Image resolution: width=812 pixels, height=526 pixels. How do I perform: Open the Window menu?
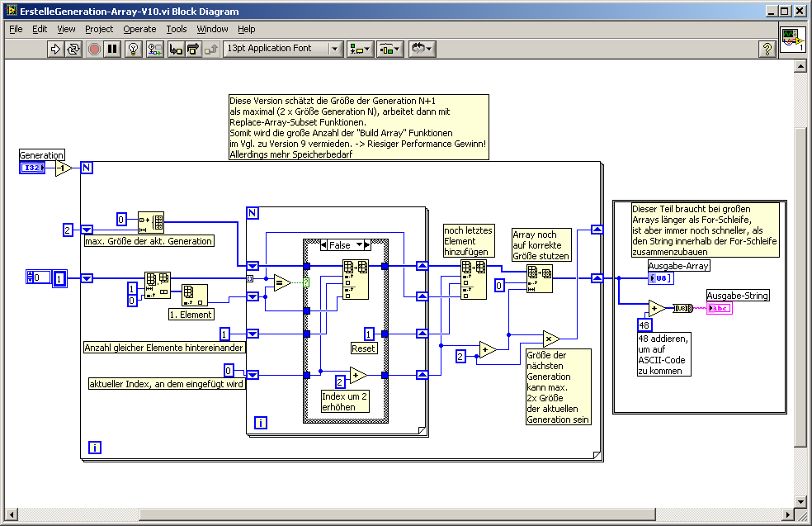[x=212, y=29]
